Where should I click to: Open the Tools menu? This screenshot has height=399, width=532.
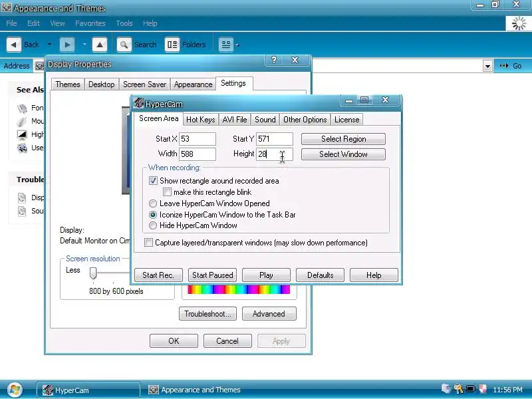coord(124,23)
